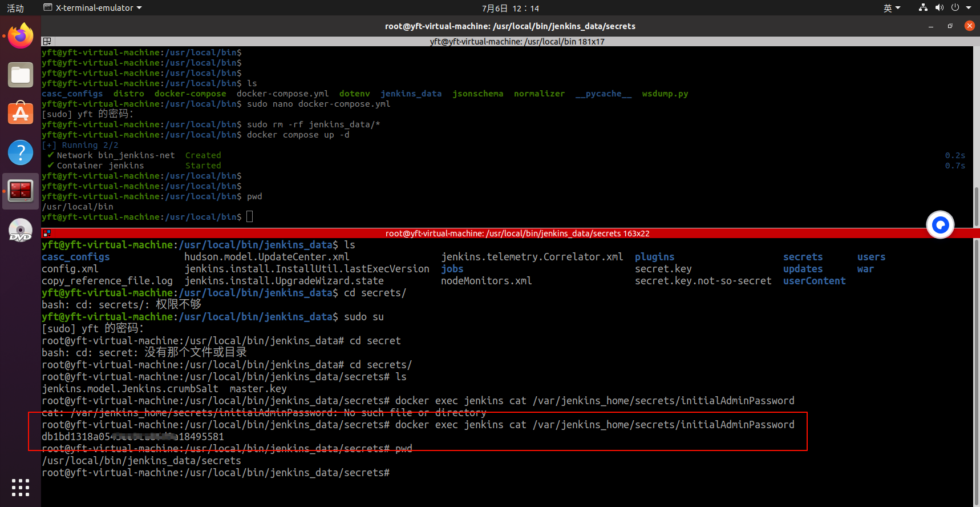Viewport: 980px width, 507px height.
Task: Click 'docker-compose.yml' in top ls output
Action: point(282,94)
